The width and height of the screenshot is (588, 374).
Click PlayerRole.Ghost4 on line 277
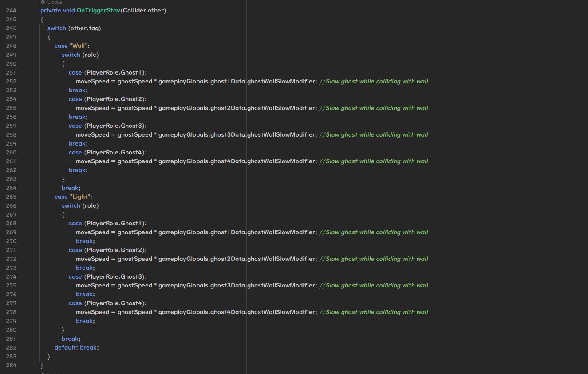click(115, 303)
